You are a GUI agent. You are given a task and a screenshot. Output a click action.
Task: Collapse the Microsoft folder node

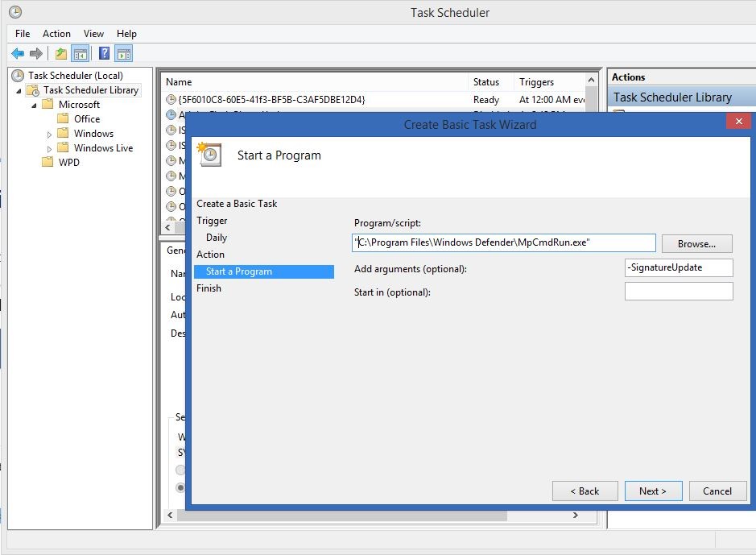34,106
